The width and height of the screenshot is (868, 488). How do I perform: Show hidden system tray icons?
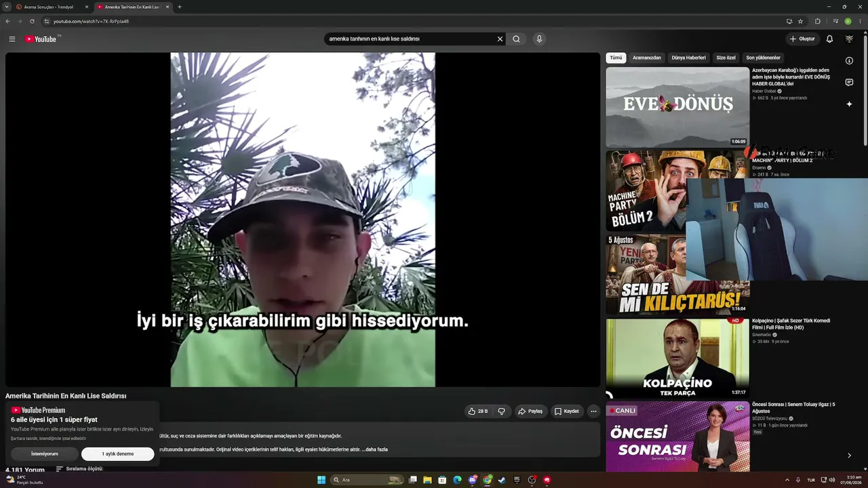[x=787, y=480]
